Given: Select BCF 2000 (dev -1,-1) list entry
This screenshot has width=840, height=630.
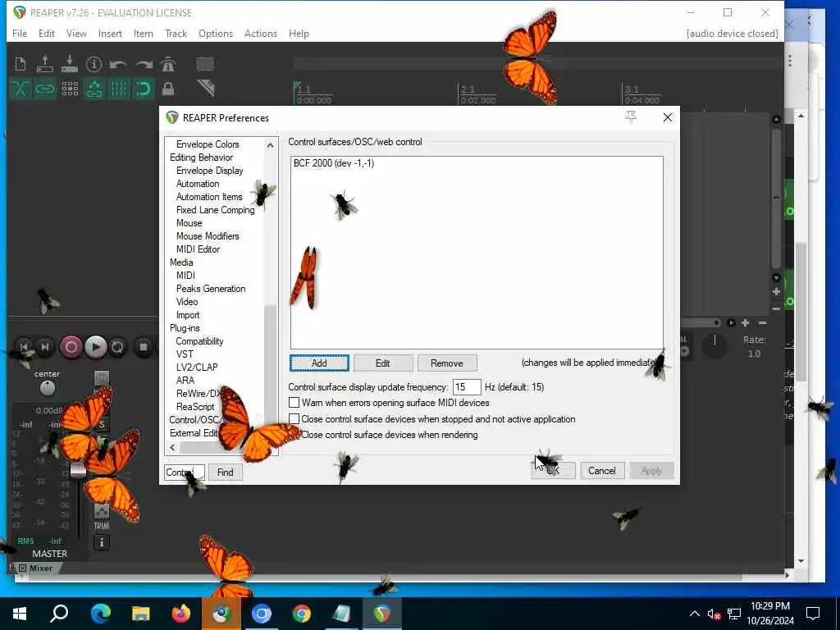Looking at the screenshot, I should pyautogui.click(x=334, y=163).
